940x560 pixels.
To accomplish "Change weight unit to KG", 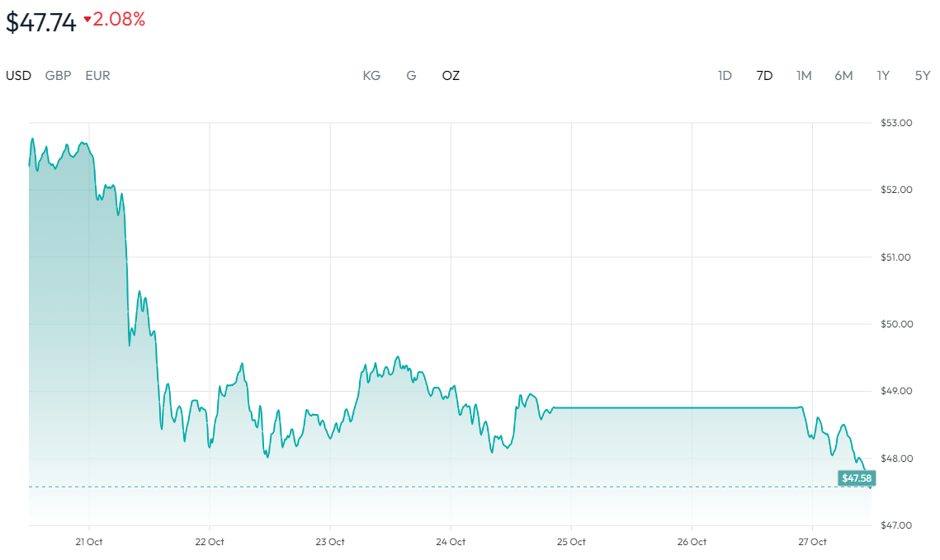I will tap(371, 76).
